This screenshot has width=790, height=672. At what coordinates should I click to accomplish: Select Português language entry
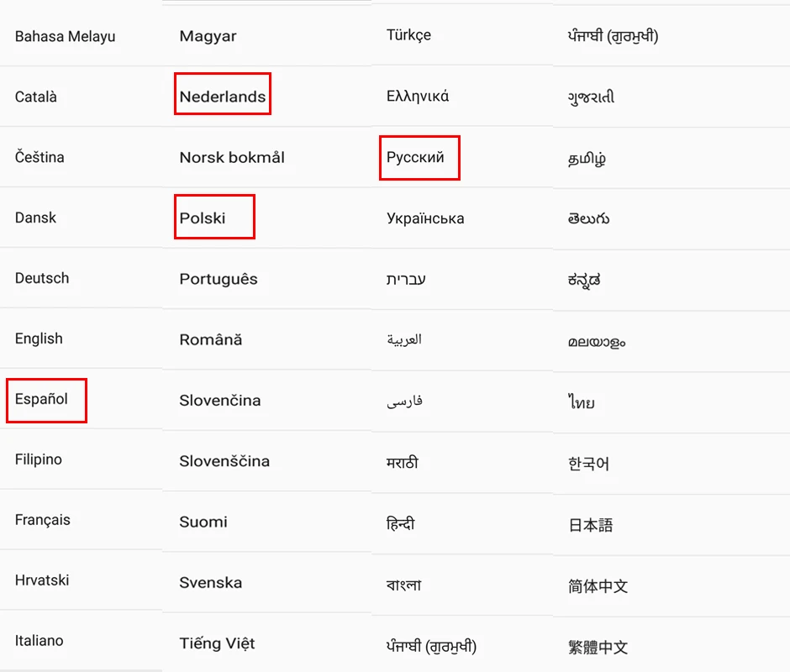tap(219, 279)
